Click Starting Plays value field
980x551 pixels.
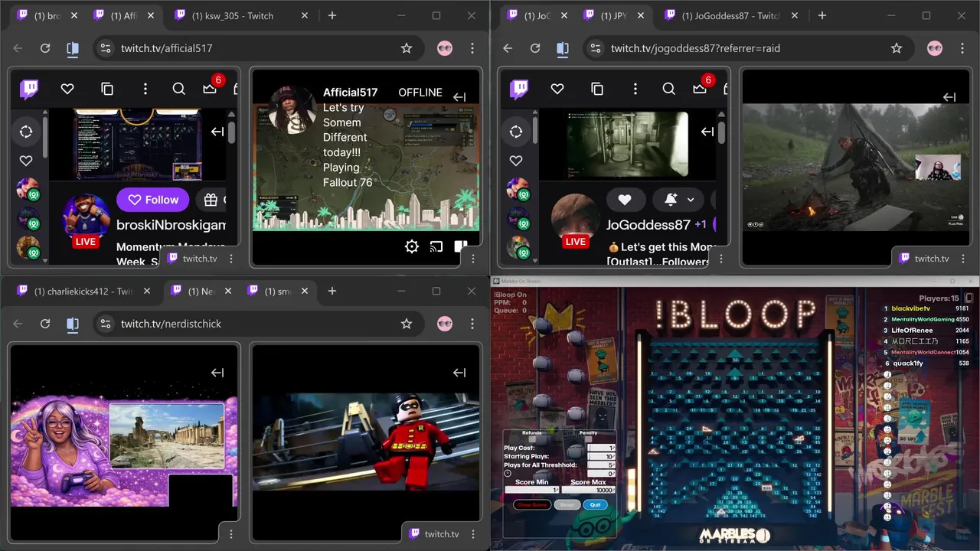(601, 456)
